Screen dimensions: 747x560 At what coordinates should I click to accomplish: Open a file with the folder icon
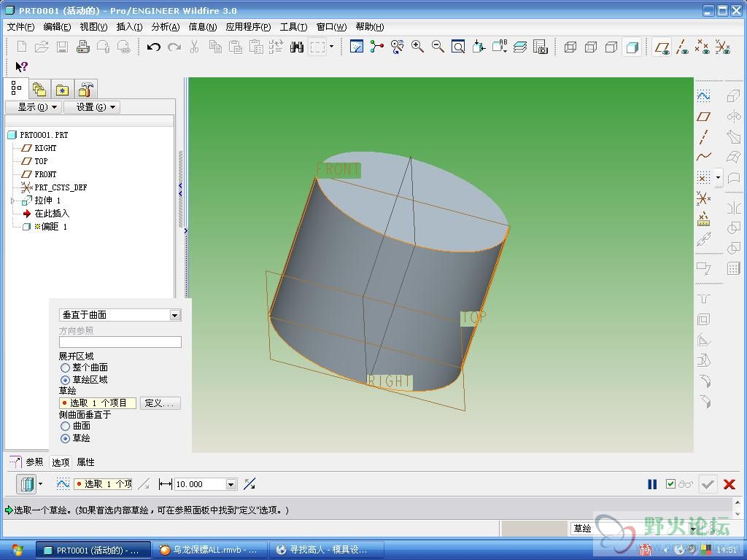(x=42, y=47)
